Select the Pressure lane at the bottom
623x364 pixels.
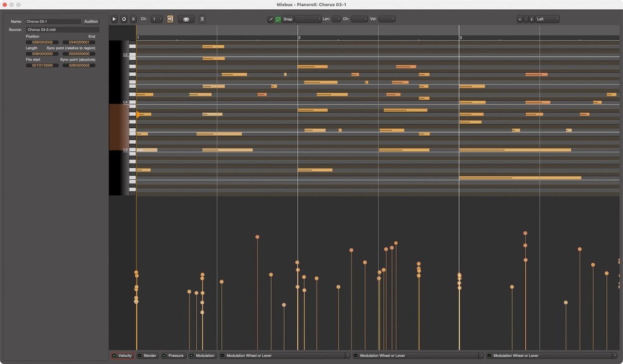point(164,355)
